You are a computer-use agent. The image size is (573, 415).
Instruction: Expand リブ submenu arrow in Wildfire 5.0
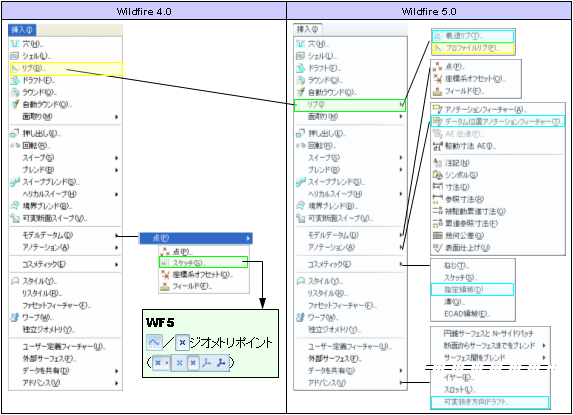(401, 105)
